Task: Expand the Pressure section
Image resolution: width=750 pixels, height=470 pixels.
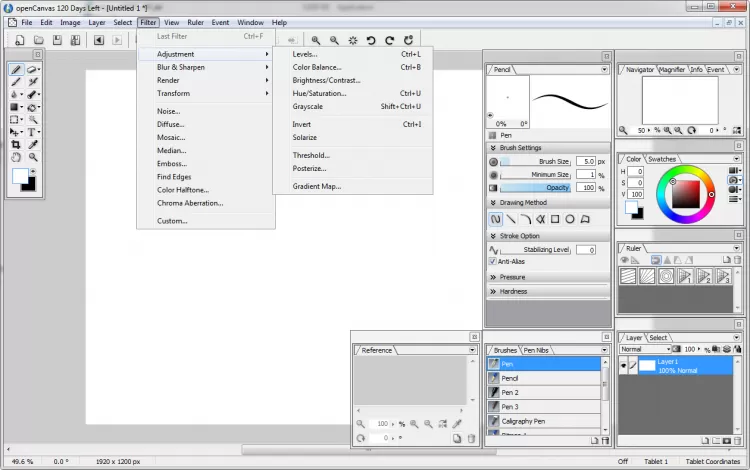Action: pos(493,277)
